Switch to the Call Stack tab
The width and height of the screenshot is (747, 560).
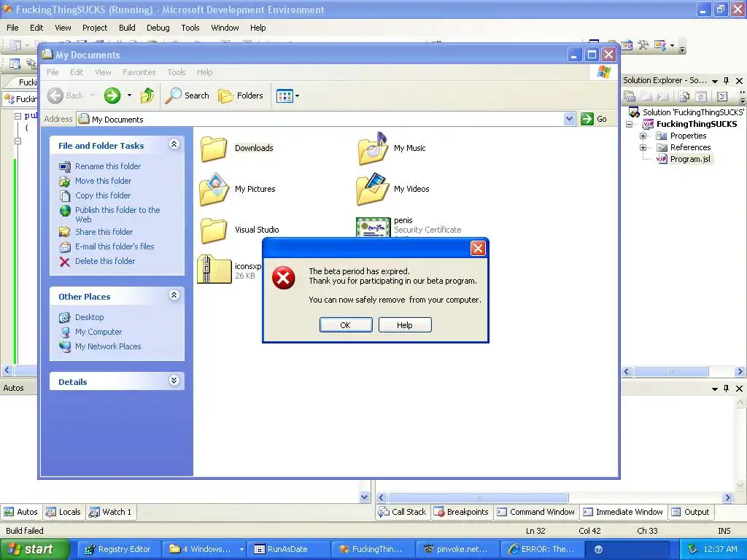pyautogui.click(x=402, y=512)
